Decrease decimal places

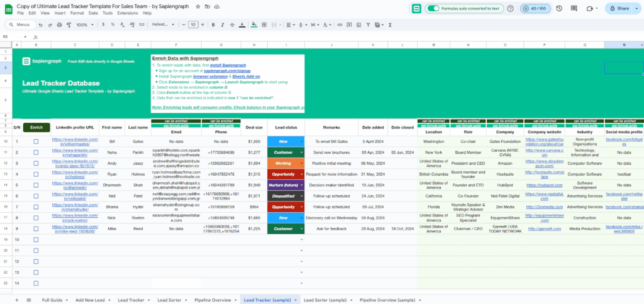pyautogui.click(x=123, y=25)
